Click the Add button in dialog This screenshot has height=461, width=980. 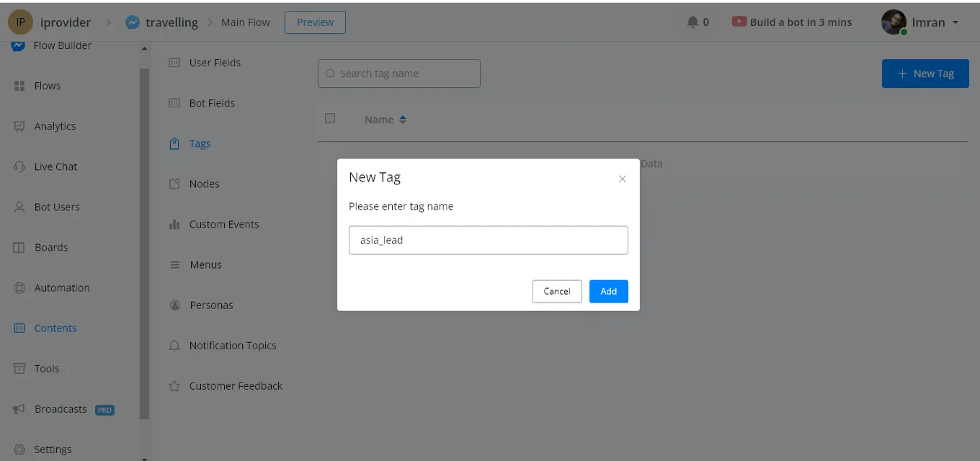(609, 291)
